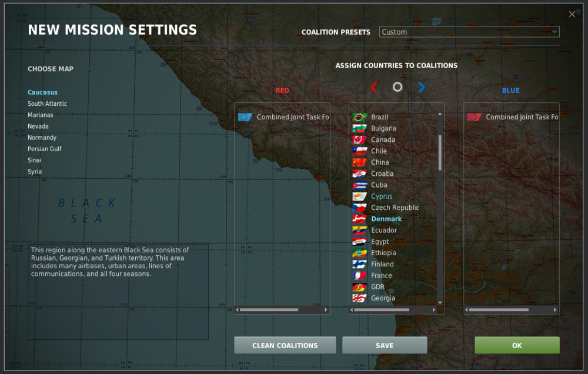
Task: Open the Coalition Presets dropdown
Action: point(469,32)
